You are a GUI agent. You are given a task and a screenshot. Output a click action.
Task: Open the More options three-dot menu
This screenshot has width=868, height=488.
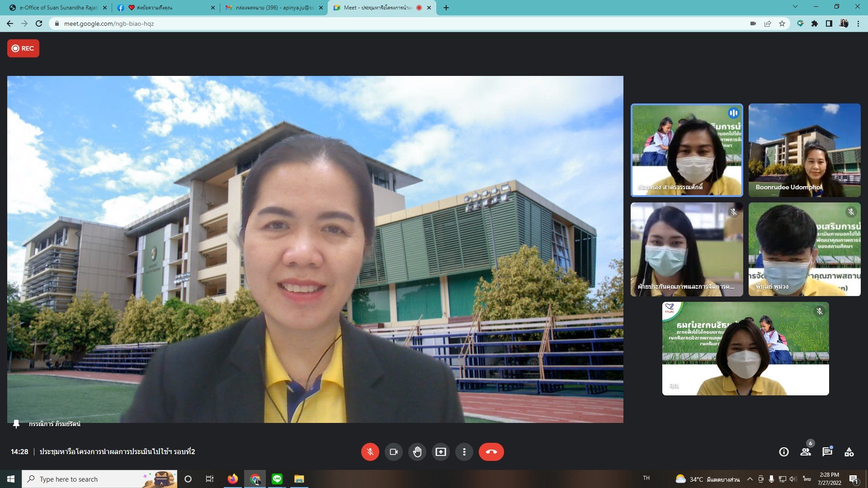tap(464, 452)
